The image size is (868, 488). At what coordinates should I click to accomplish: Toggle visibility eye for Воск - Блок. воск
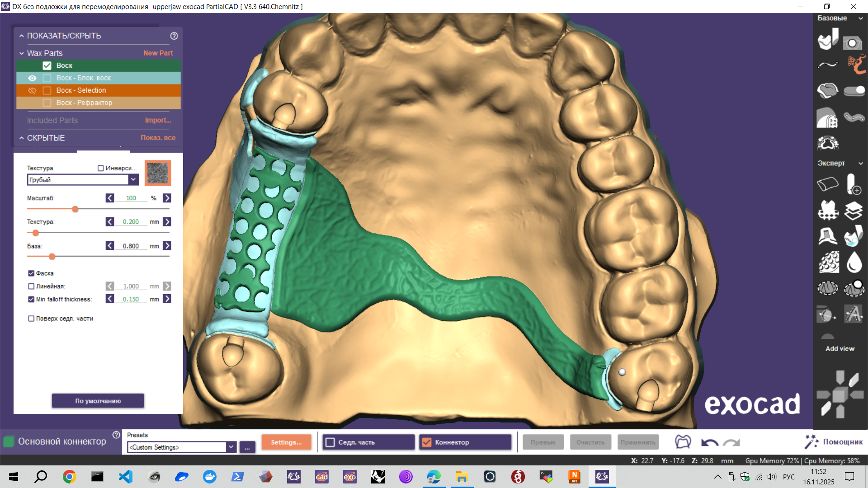click(32, 78)
